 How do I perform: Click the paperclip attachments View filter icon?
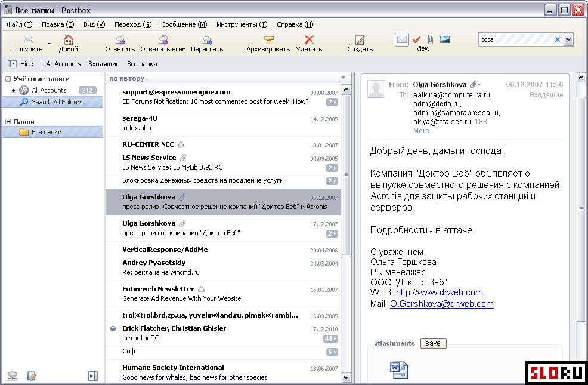coord(431,39)
